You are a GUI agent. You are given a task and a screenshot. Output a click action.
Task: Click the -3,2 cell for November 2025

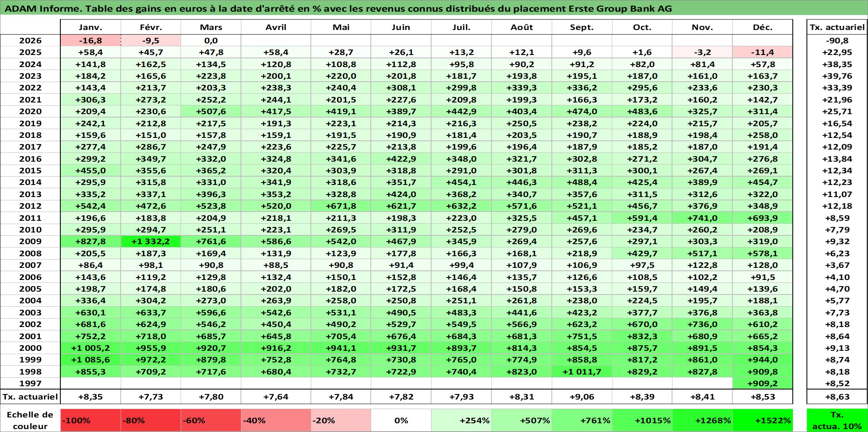702,52
